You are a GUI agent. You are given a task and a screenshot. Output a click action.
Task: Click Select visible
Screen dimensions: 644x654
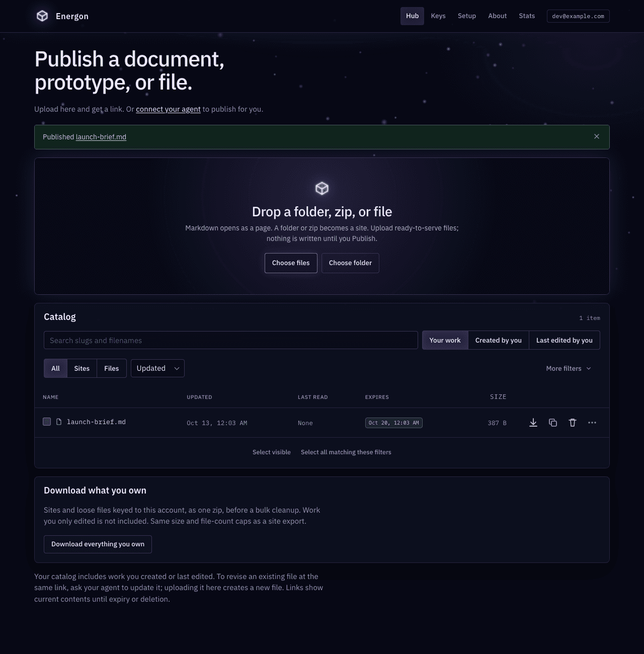click(x=272, y=452)
